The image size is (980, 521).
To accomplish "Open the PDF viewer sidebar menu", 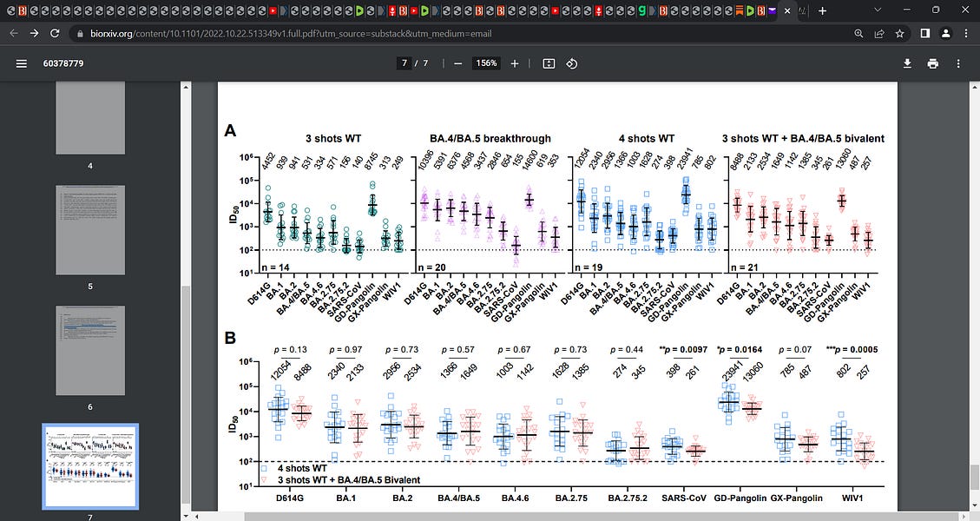I will pyautogui.click(x=22, y=63).
